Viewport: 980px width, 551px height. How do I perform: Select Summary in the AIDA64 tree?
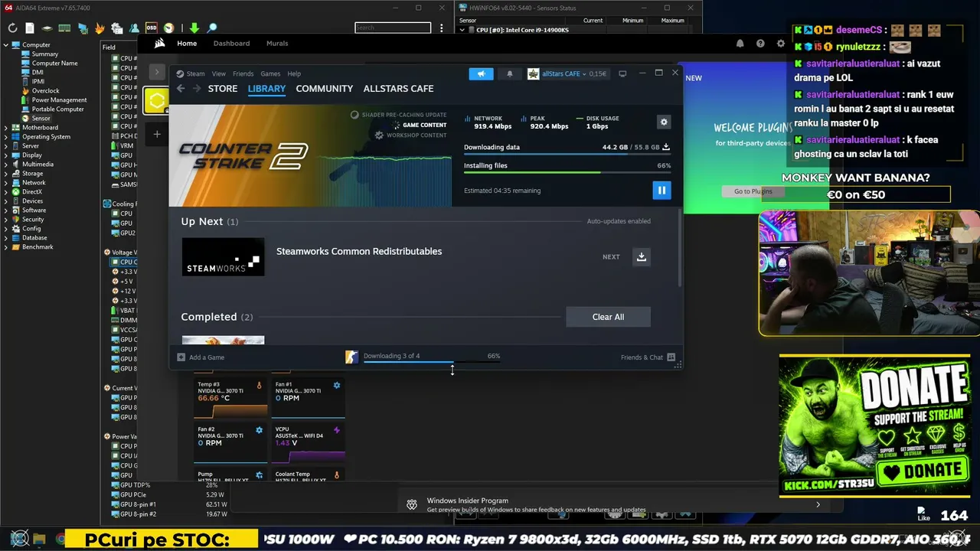point(45,54)
